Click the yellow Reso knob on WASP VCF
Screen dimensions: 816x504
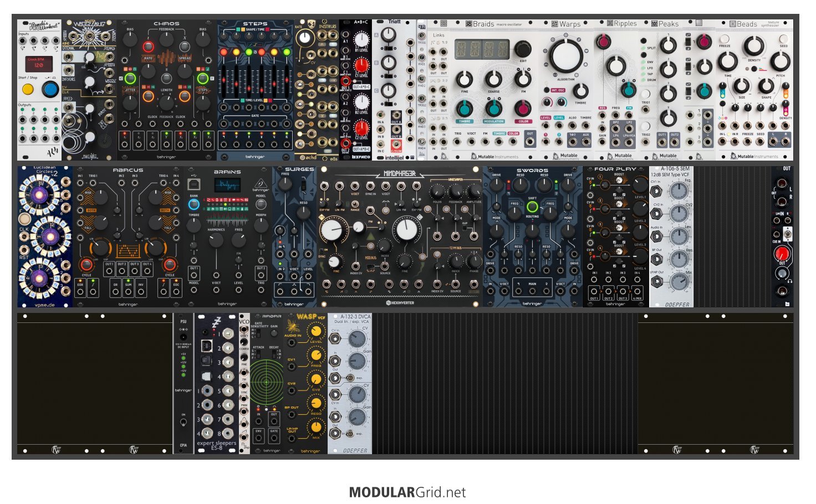(x=316, y=403)
